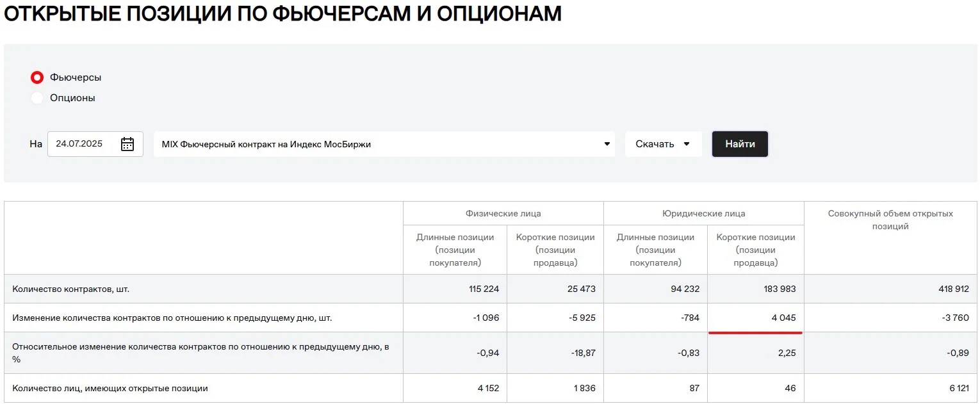Viewport: 980px width, 404px height.
Task: Click the value -1 096
Action: [485, 318]
